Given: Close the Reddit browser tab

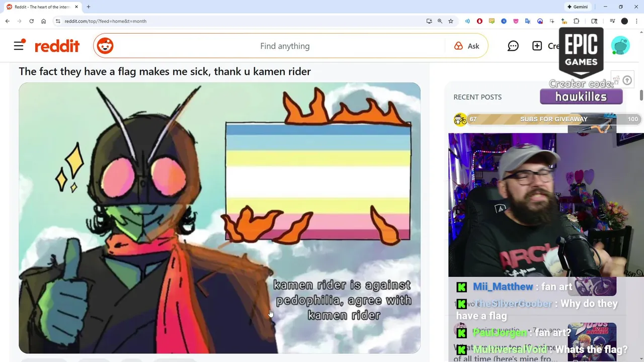Looking at the screenshot, I should [76, 7].
